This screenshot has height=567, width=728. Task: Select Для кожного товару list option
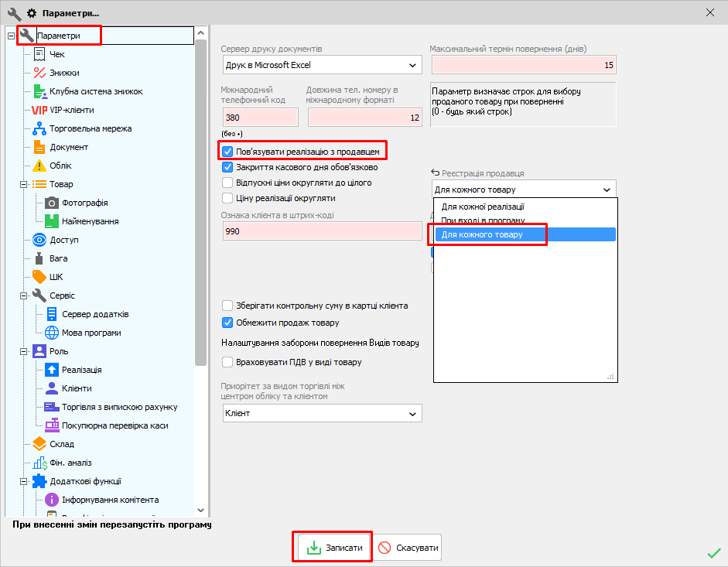point(481,234)
